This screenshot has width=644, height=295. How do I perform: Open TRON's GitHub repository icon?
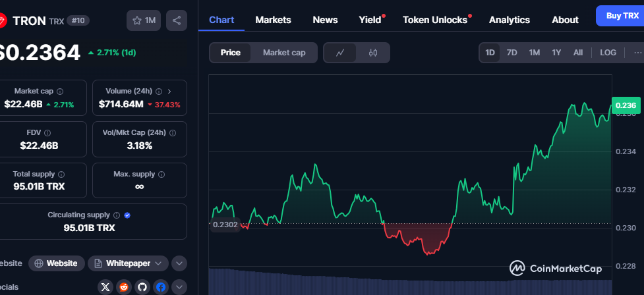click(x=142, y=287)
